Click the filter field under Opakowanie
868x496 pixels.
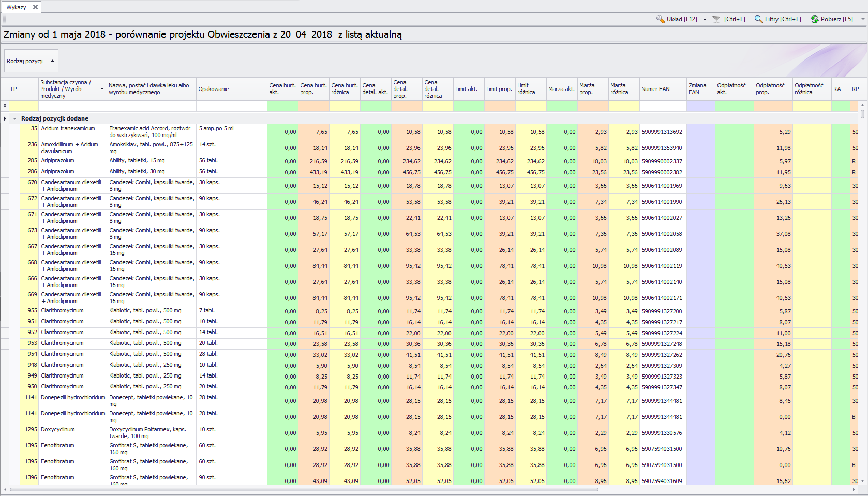click(231, 107)
